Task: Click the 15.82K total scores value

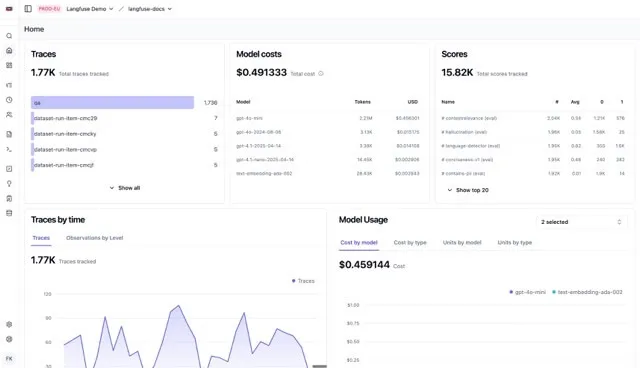Action: pos(457,73)
